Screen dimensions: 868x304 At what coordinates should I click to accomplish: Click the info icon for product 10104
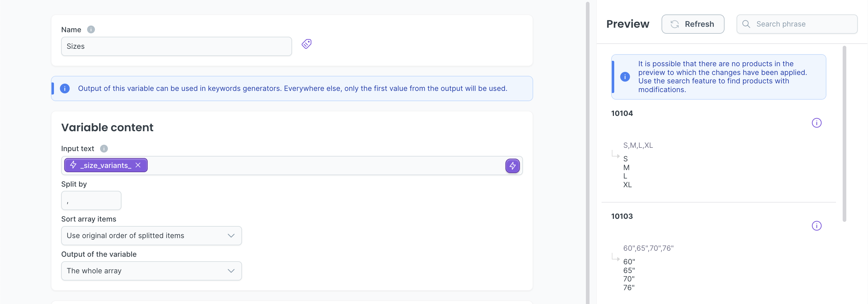[x=817, y=123]
